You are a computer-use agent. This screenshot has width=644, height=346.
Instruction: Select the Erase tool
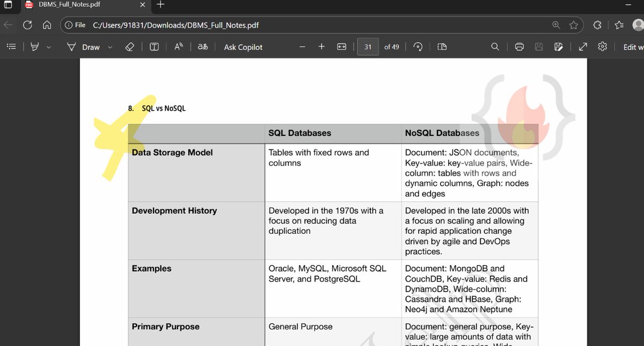click(129, 47)
